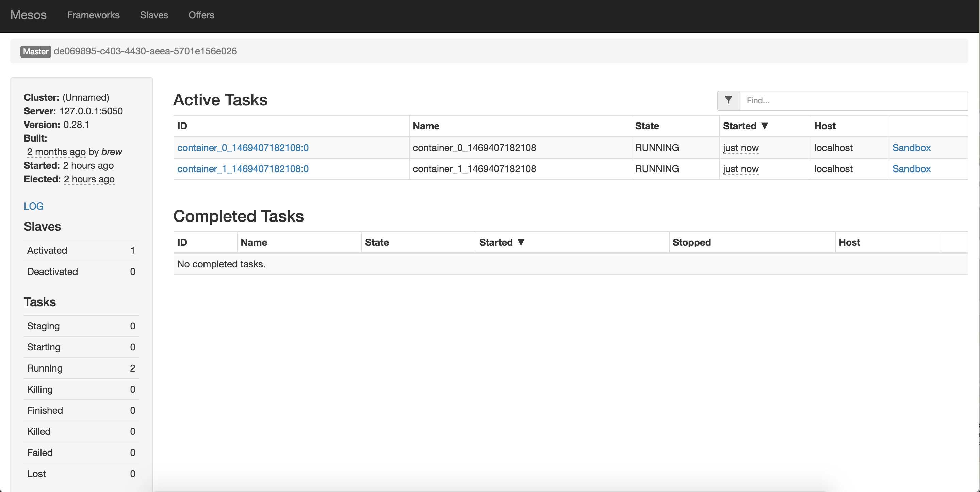The height and width of the screenshot is (492, 980).
Task: Click 'just now' in container_0 row
Action: pyautogui.click(x=741, y=148)
